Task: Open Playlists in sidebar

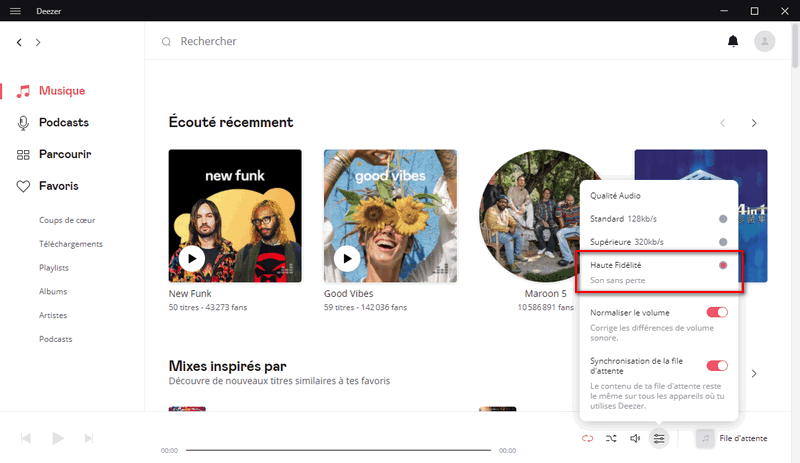Action: point(54,267)
